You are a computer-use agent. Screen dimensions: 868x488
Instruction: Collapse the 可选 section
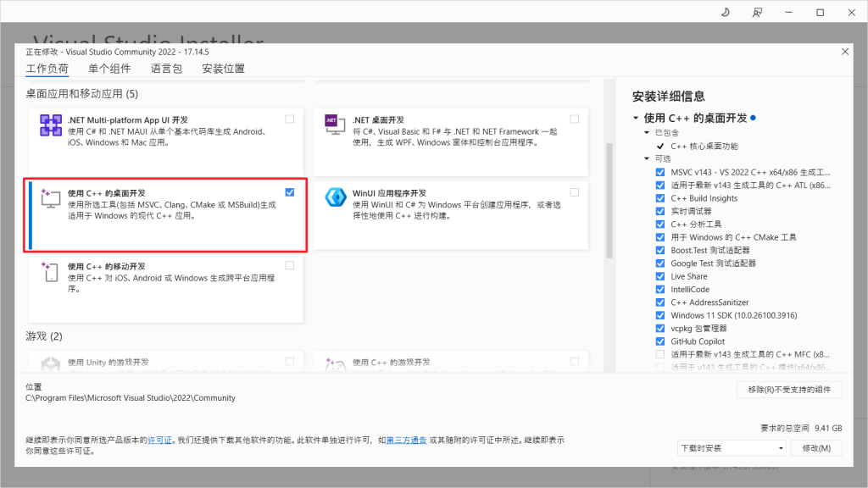click(647, 158)
